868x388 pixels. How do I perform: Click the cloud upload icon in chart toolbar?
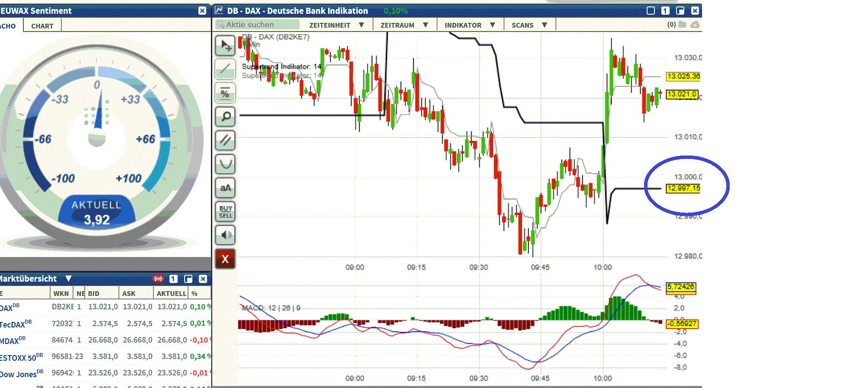pos(695,25)
